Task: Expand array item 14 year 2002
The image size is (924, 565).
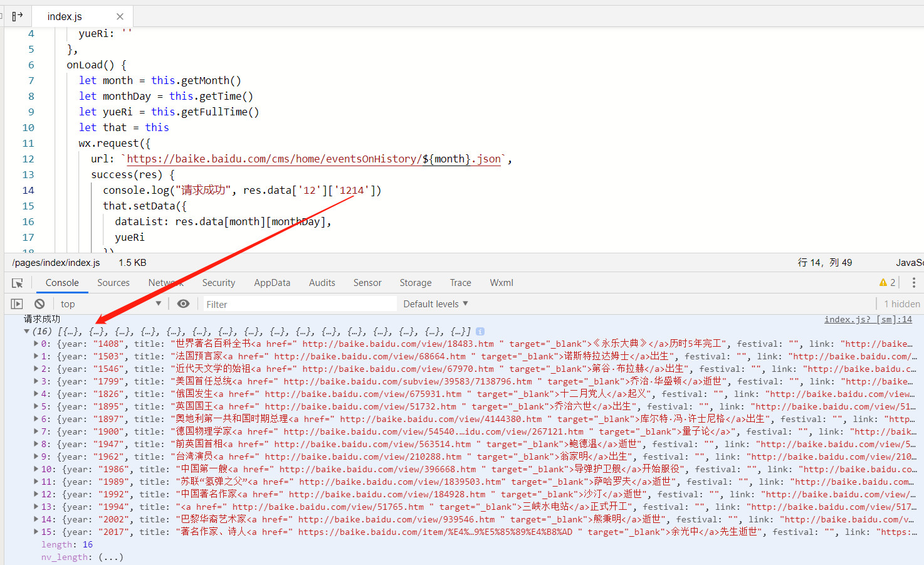Action: click(36, 519)
